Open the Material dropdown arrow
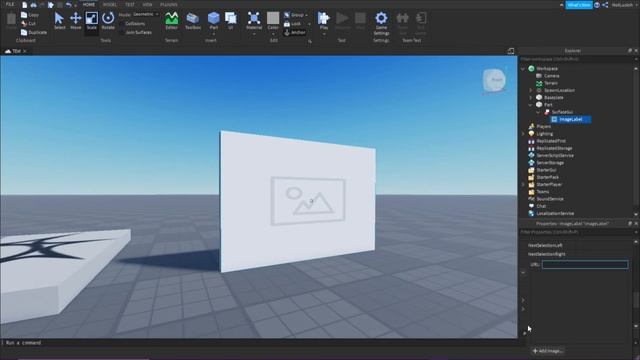This screenshot has height=360, width=640. 253,34
